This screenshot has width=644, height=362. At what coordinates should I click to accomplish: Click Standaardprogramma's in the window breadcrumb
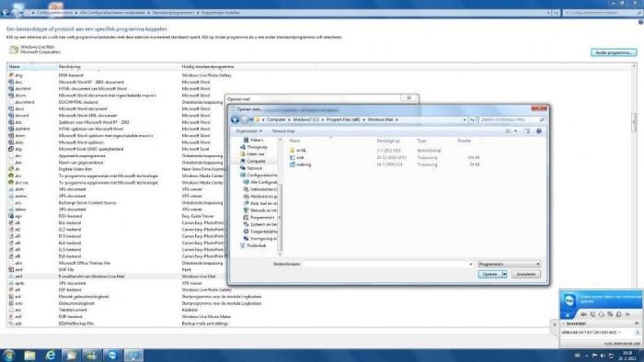pos(173,13)
